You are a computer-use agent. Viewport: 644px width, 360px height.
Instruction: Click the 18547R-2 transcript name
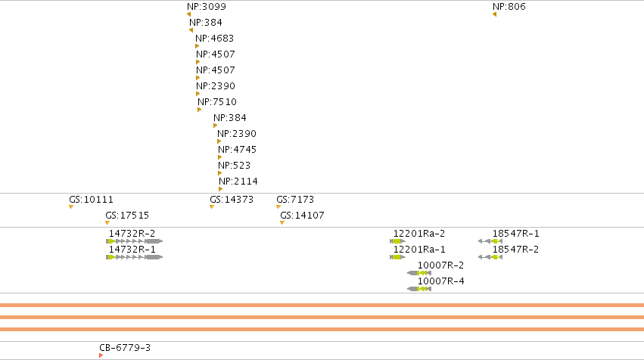[516, 250]
